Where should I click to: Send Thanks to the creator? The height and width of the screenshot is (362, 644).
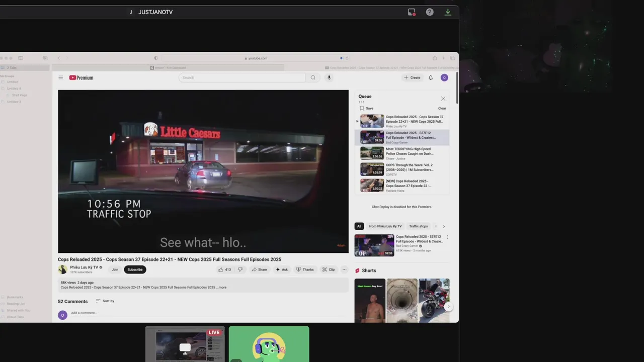coord(305,269)
